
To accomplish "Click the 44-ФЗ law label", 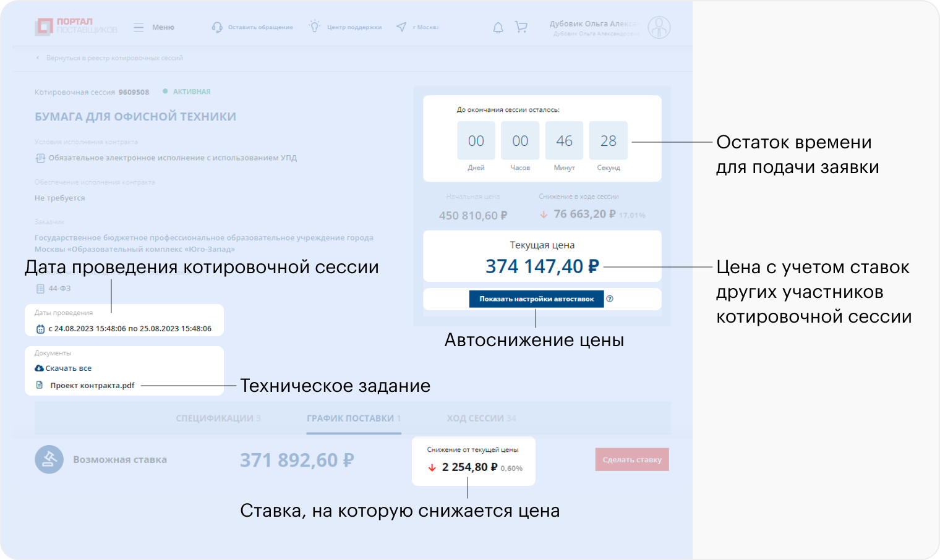I will [x=60, y=289].
